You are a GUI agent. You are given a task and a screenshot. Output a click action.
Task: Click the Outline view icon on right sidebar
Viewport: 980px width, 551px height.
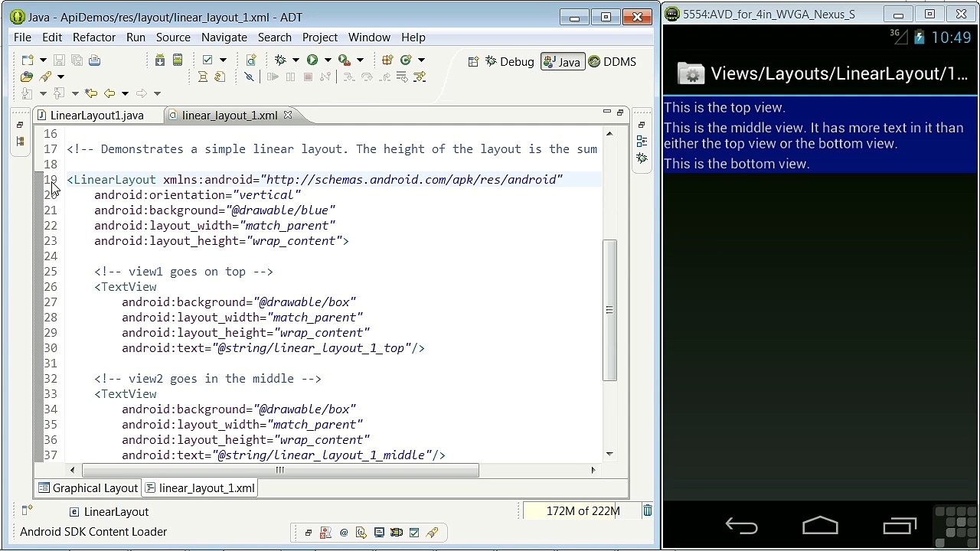[x=642, y=141]
